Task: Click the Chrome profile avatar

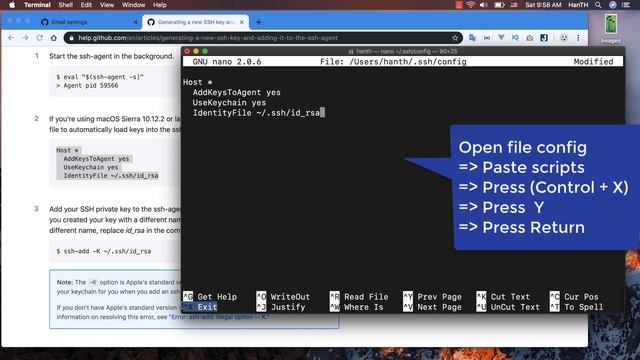Action: (564, 38)
